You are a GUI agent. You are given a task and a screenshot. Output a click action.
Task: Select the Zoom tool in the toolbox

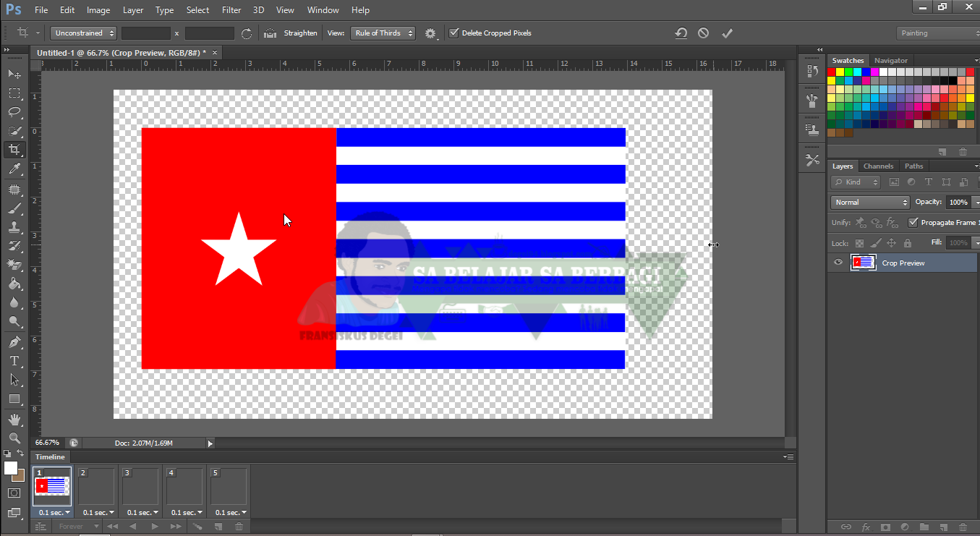coord(14,438)
